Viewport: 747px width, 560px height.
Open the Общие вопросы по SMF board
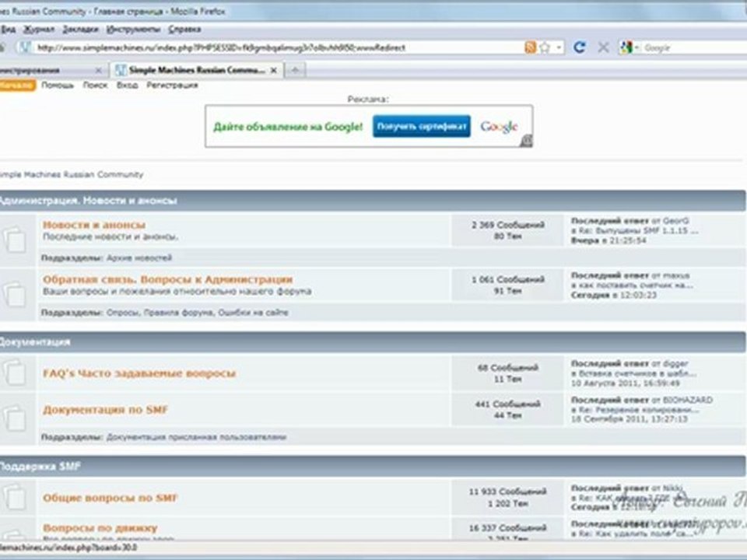click(x=110, y=498)
